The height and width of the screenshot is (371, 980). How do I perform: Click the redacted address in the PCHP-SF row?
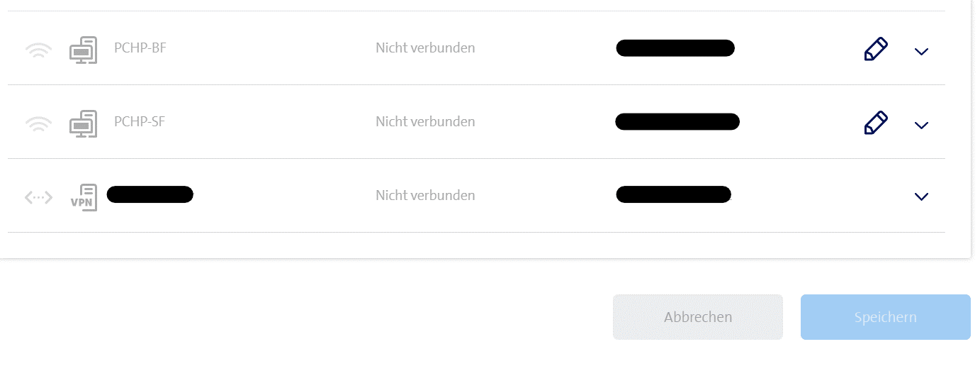point(677,121)
